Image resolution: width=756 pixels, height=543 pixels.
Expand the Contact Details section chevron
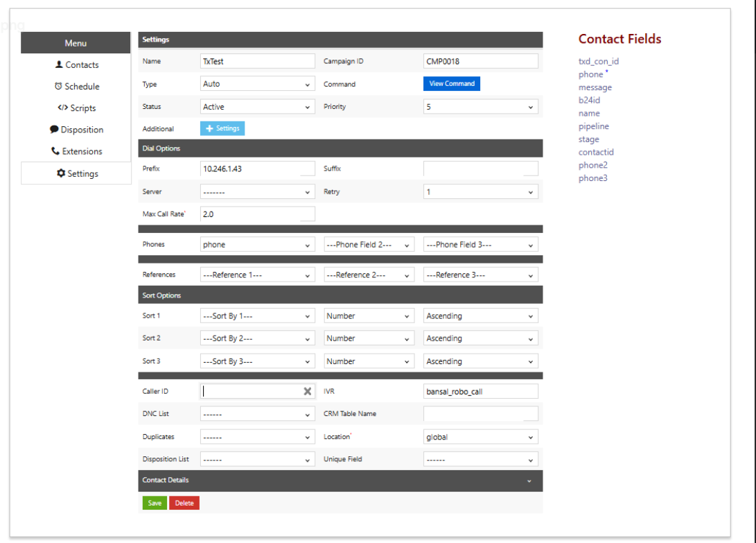click(x=529, y=481)
